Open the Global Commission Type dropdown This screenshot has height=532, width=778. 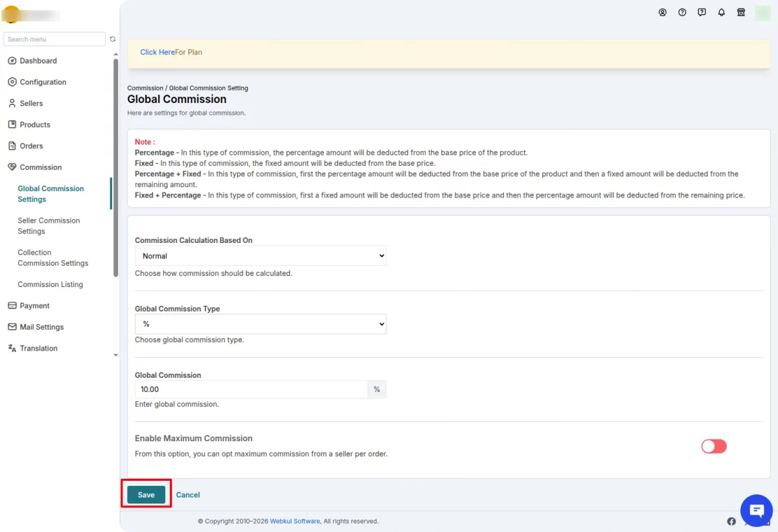pyautogui.click(x=261, y=324)
